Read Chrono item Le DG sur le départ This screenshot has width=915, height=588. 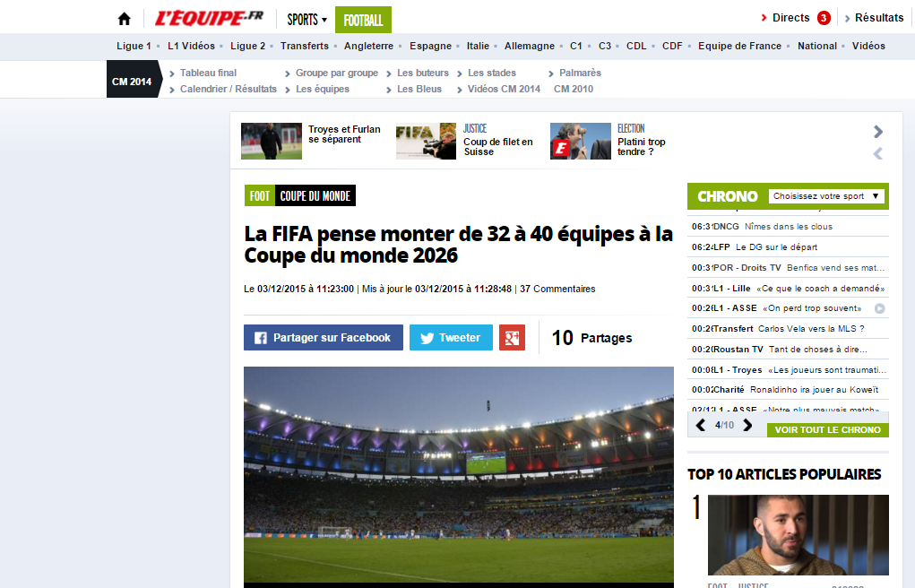click(777, 247)
